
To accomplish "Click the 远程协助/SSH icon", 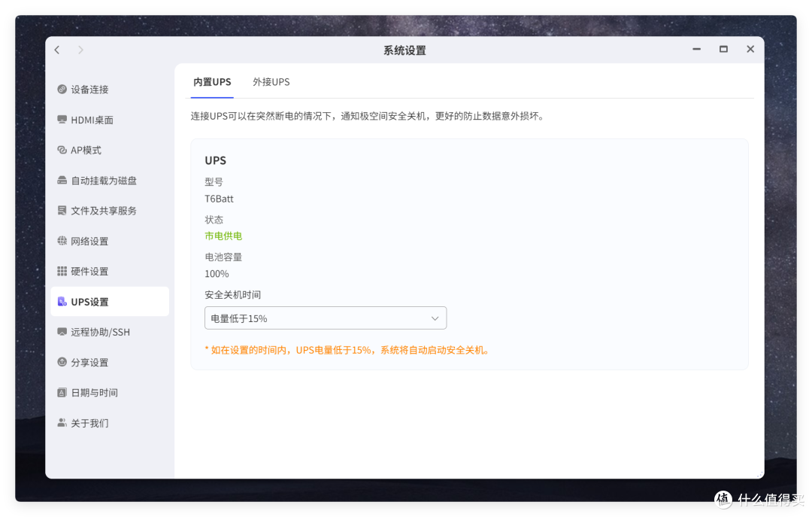I will tap(62, 332).
